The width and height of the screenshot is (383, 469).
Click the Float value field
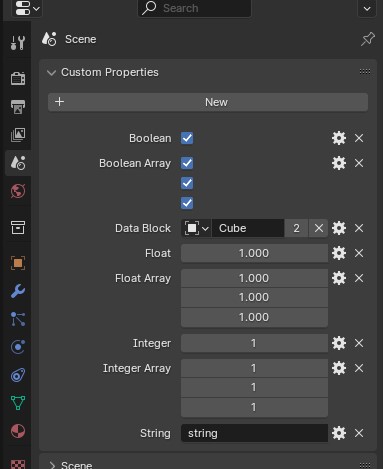(x=254, y=253)
